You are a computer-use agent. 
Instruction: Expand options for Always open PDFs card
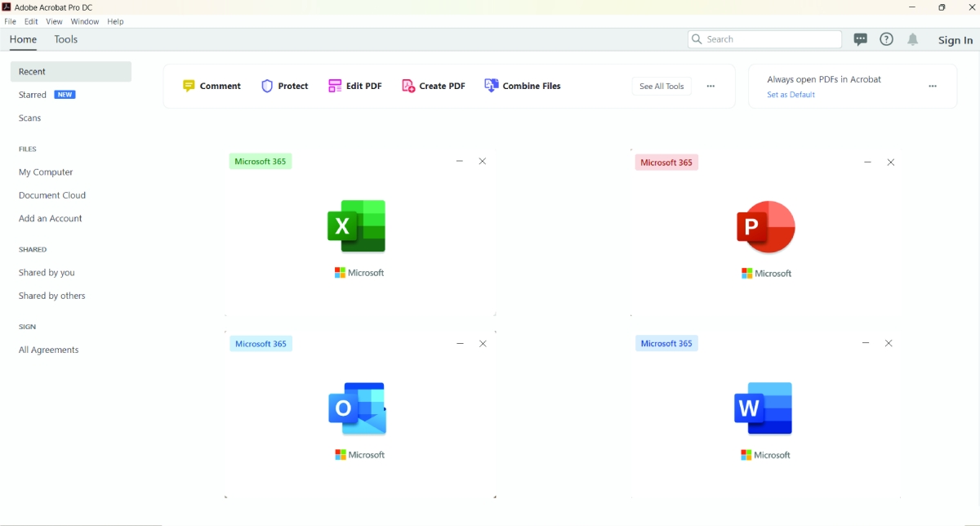click(x=933, y=86)
